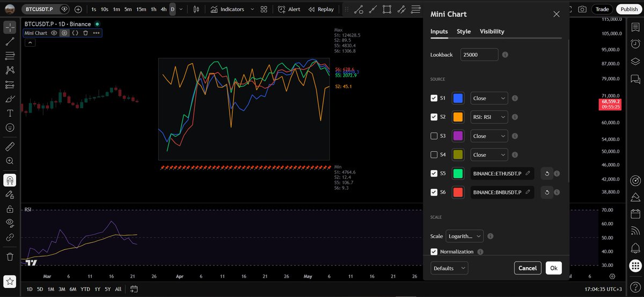Open the Scale Logarithmic dropdown
The height and width of the screenshot is (297, 644).
[x=465, y=236]
